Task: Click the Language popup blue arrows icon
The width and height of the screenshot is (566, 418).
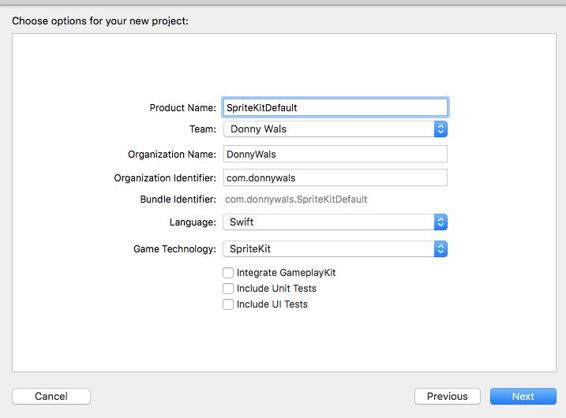Action: (440, 222)
